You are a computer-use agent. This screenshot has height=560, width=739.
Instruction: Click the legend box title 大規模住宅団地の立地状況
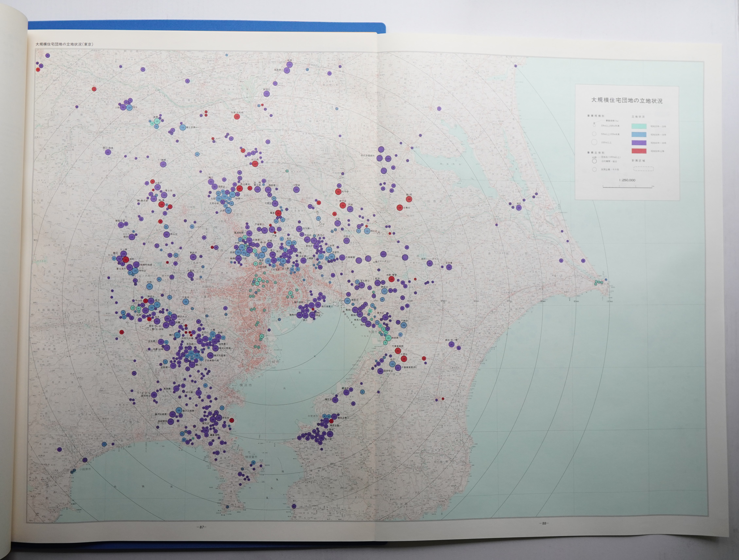627,101
